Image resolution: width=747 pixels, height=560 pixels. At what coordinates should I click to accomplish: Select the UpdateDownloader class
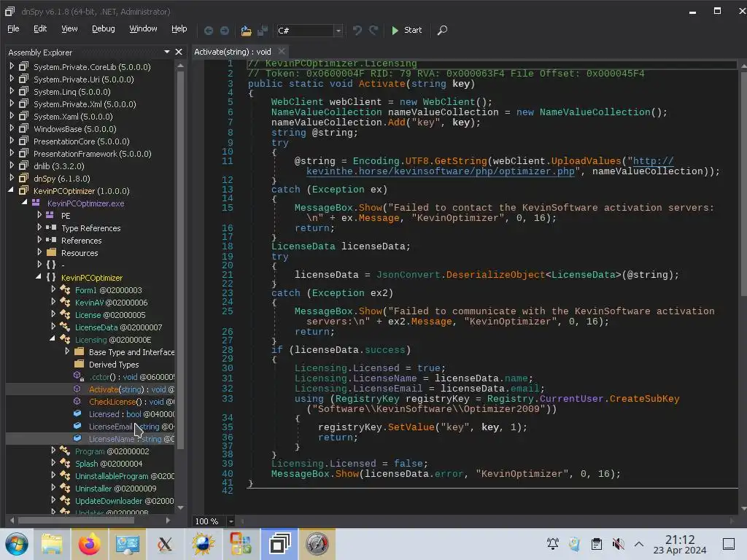(x=124, y=500)
